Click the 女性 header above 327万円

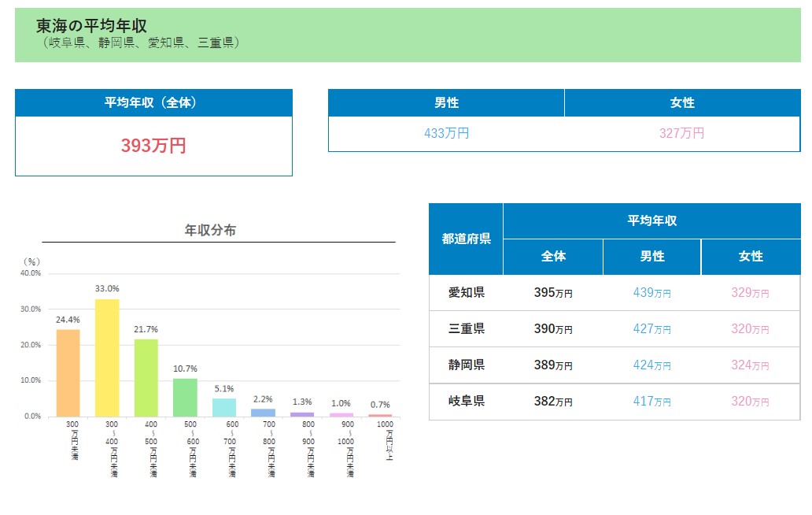click(x=682, y=102)
